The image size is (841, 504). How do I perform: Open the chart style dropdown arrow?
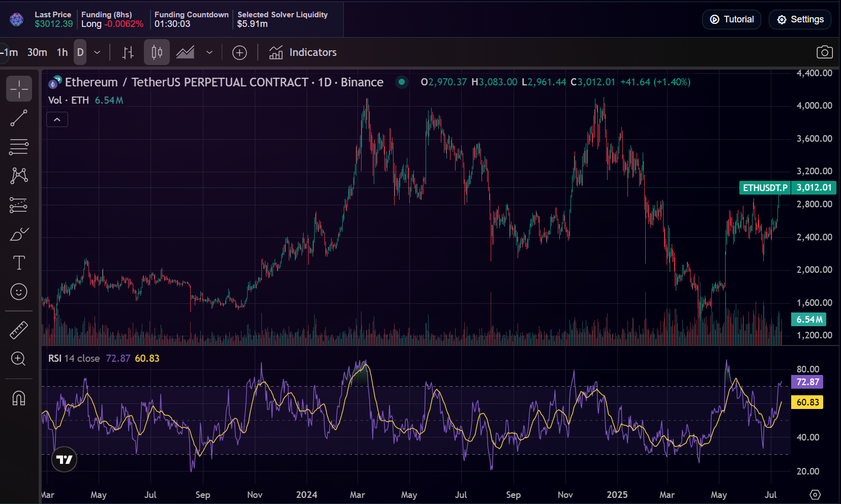click(209, 52)
